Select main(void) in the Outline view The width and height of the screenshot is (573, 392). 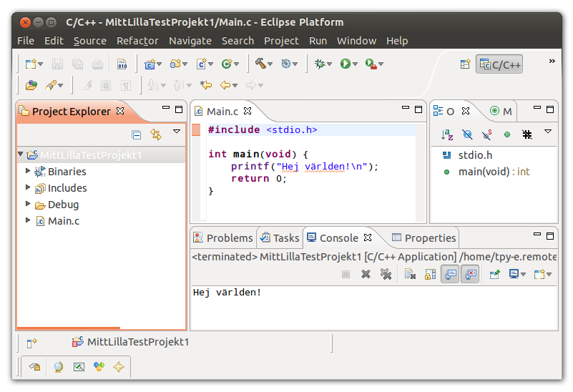[484, 172]
